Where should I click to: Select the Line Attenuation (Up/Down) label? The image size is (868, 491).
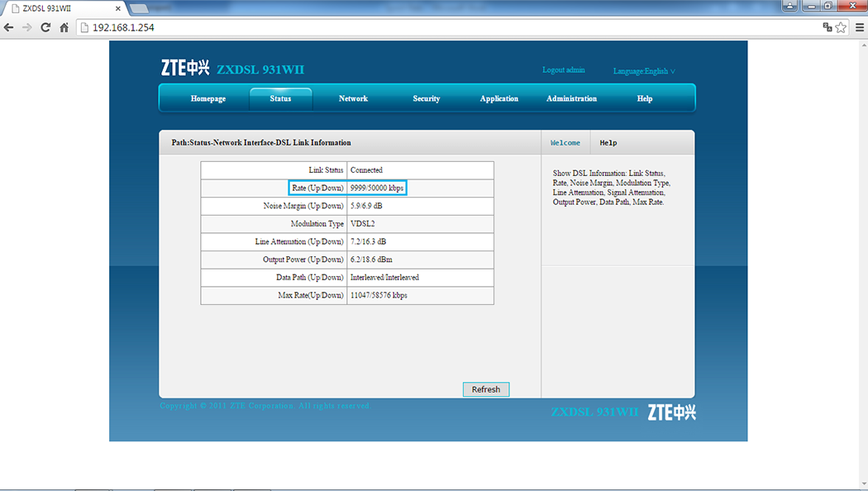tap(299, 242)
